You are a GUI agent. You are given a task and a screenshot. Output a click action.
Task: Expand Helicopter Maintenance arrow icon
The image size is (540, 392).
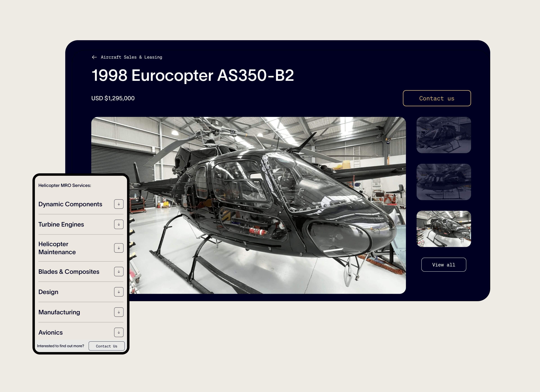tap(119, 248)
